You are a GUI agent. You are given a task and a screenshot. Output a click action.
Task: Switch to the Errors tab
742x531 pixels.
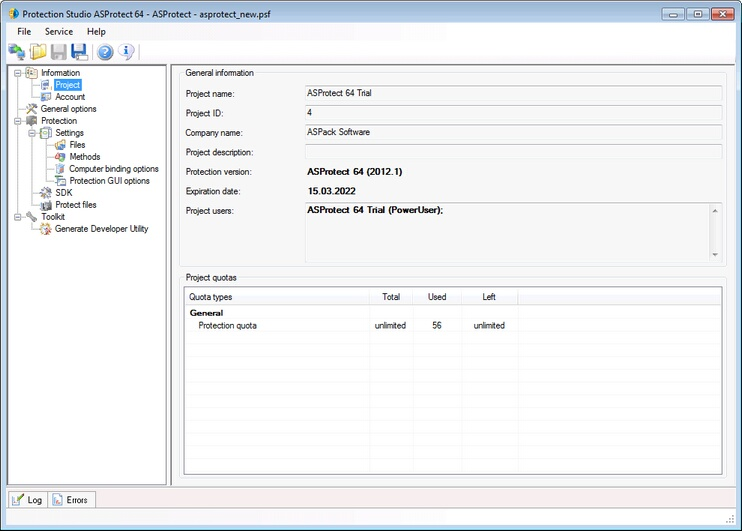(75, 499)
